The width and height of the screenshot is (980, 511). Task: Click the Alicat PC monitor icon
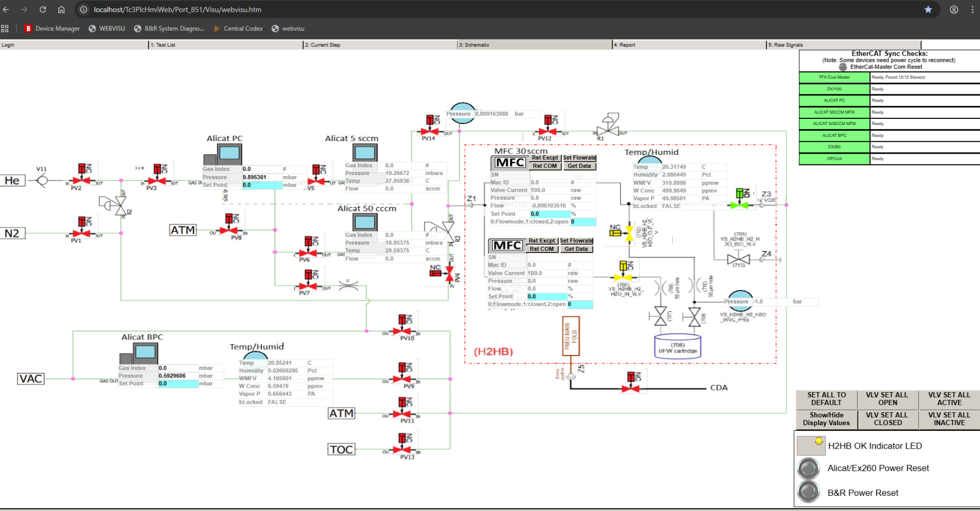229,153
